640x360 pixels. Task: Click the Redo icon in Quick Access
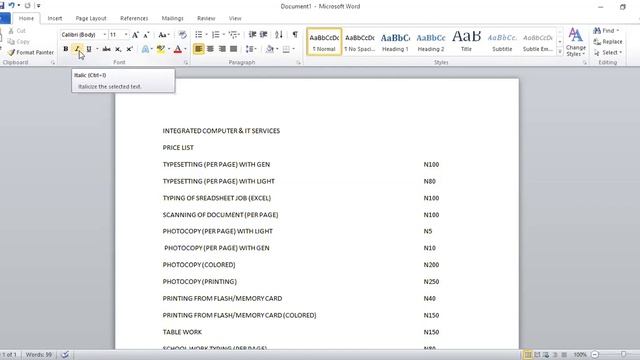27,6
